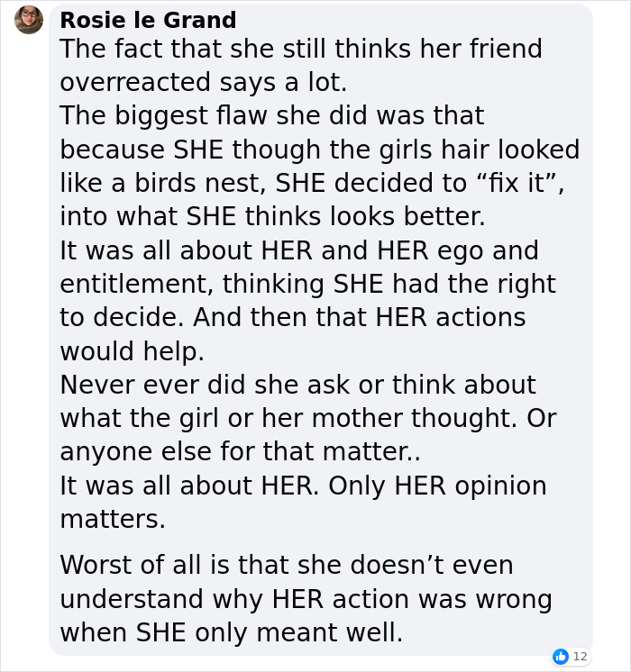This screenshot has width=631, height=672.
Task: Click the line starting "Never ever did she ask"
Action: pyautogui.click(x=297, y=386)
